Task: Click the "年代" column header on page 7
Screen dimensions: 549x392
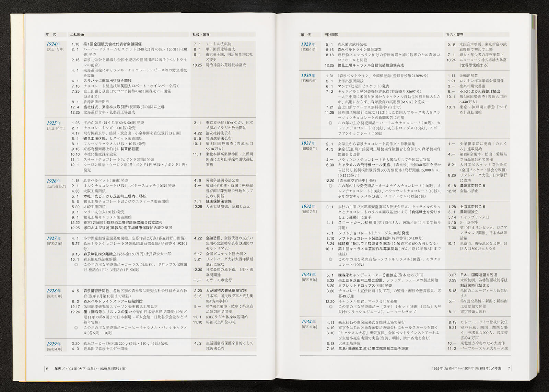Action: [306, 35]
